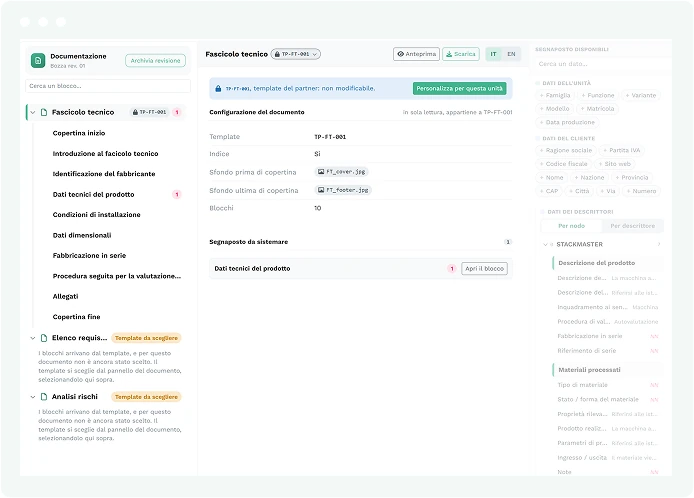
Task: Insert the Provincia placeholder chip
Action: pos(632,178)
